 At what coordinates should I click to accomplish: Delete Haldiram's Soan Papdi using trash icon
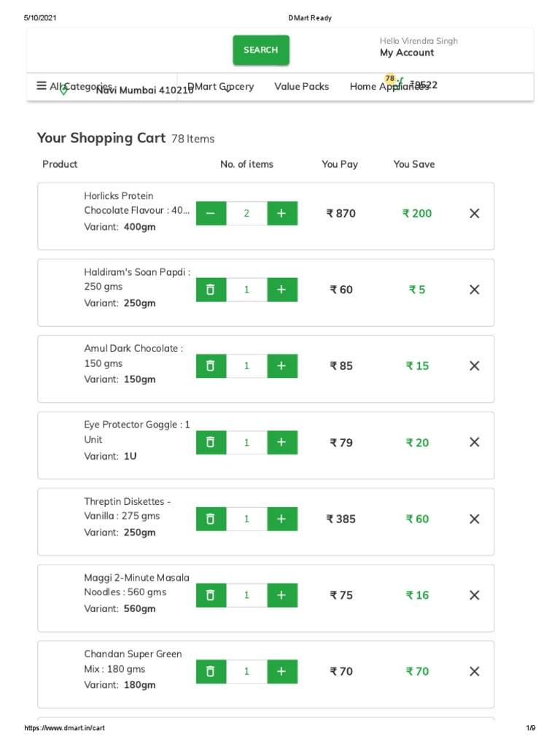click(211, 290)
